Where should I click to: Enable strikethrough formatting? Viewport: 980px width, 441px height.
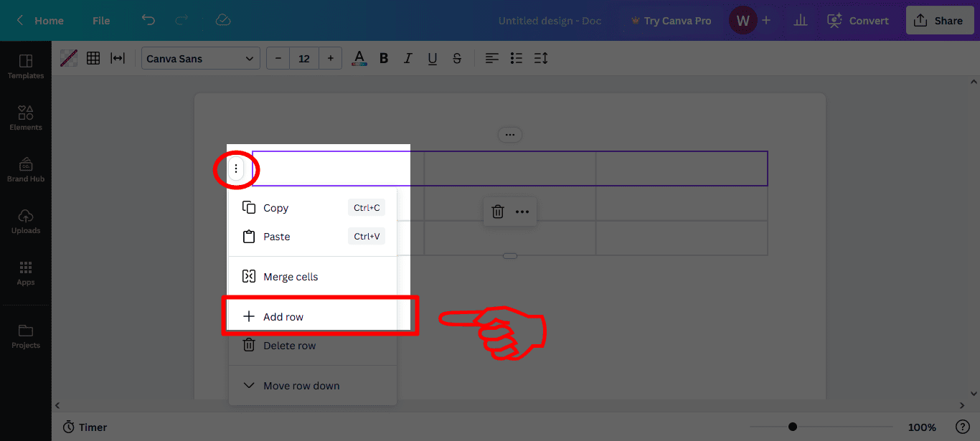pos(457,58)
